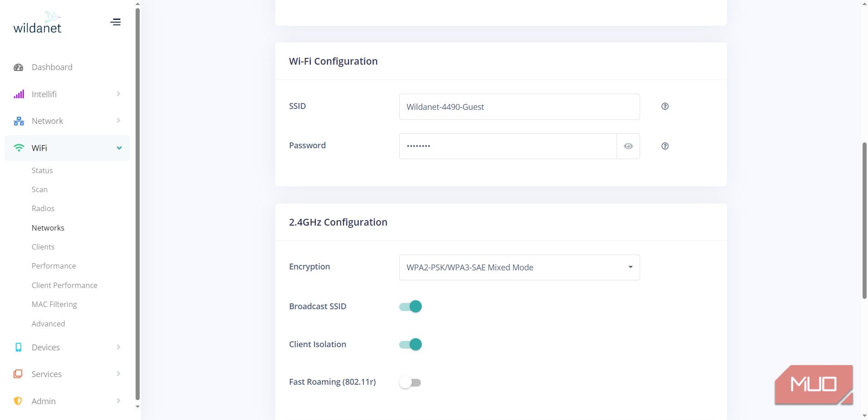This screenshot has width=868, height=420.
Task: Go to WiFi Advanced page
Action: tap(48, 324)
